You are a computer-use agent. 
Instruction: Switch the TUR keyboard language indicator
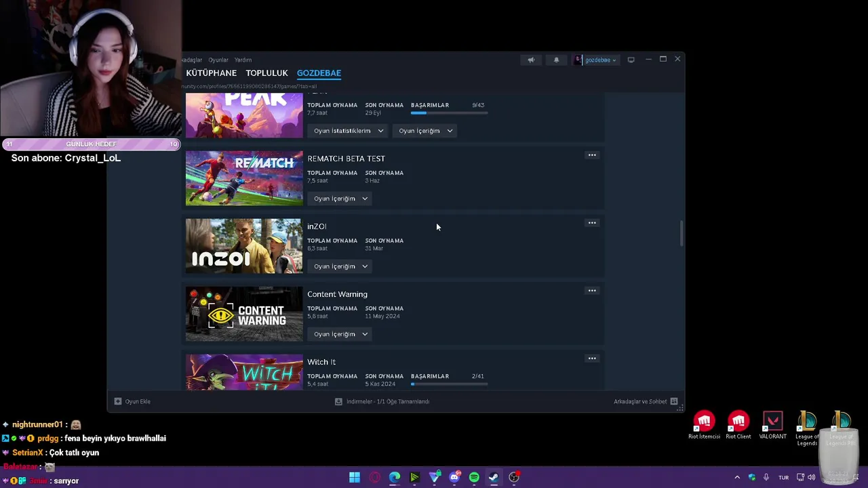click(784, 477)
